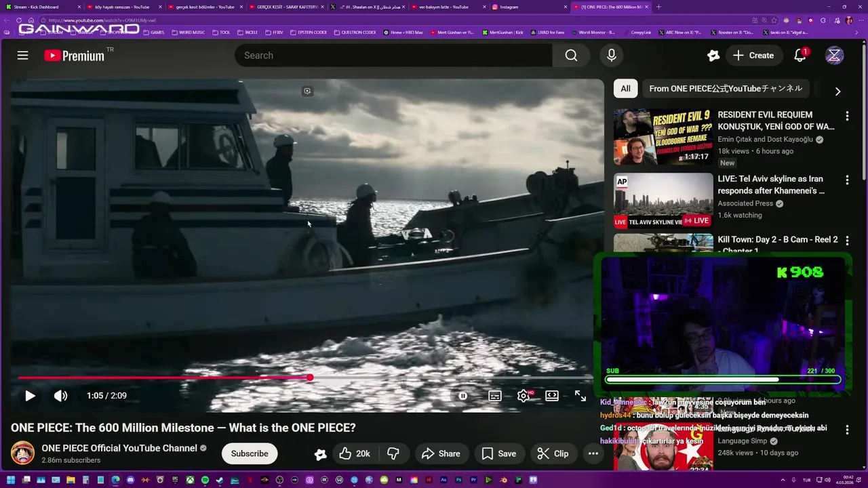Open options for Language Simp video
This screenshot has height=488, width=868.
(x=847, y=430)
